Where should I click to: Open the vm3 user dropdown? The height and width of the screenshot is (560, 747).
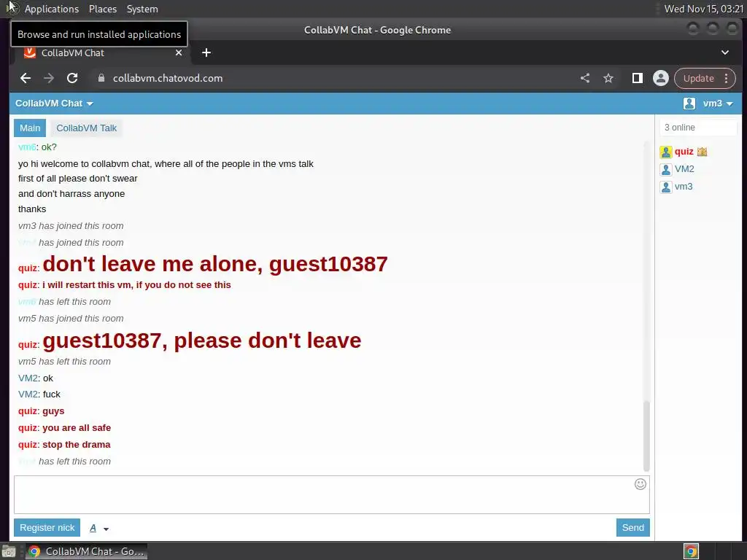coord(718,104)
